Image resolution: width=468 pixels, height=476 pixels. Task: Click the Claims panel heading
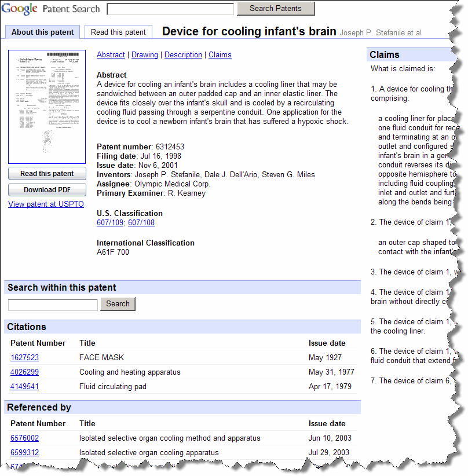coord(384,54)
